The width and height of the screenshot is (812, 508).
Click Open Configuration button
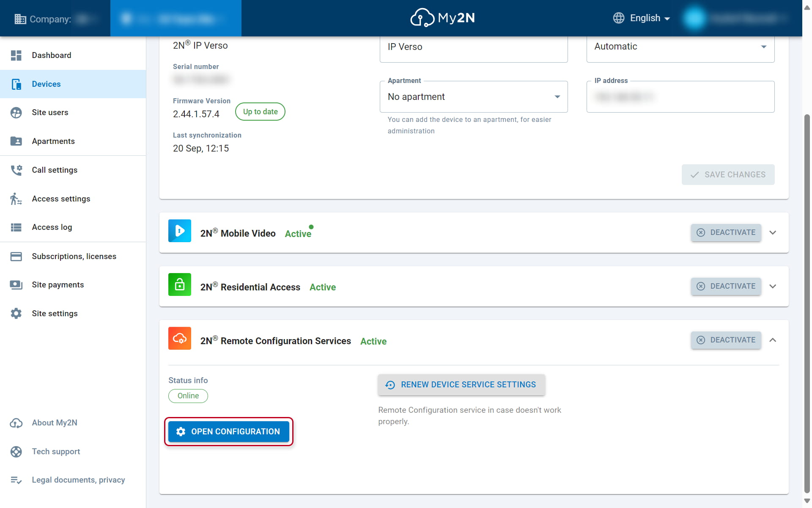click(x=229, y=431)
